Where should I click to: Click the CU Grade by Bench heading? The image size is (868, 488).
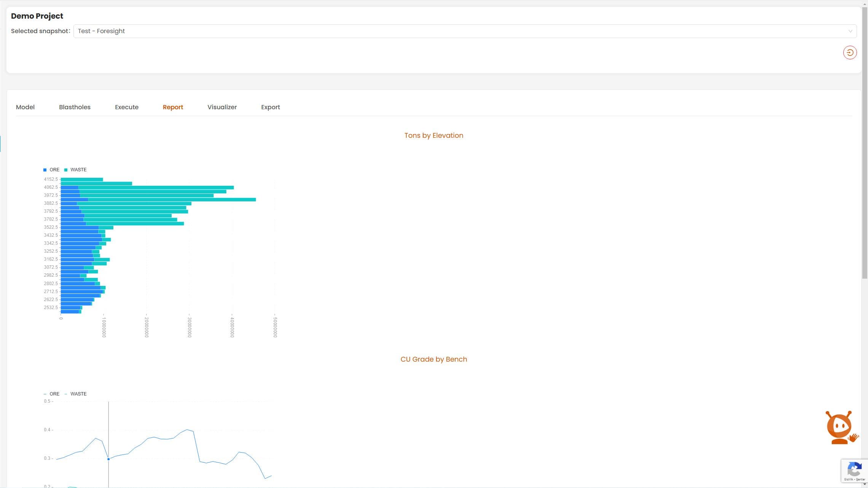pos(433,359)
